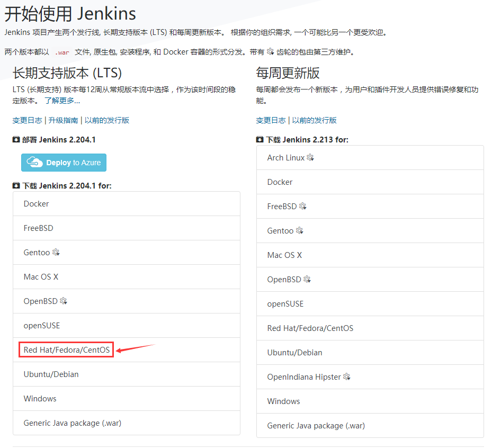492x448 pixels.
Task: Open the LTS 变更日志 link
Action: coord(28,120)
